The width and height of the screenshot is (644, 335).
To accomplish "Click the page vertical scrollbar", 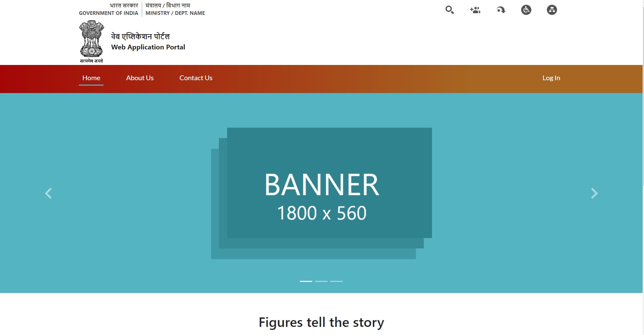I will [643, 102].
